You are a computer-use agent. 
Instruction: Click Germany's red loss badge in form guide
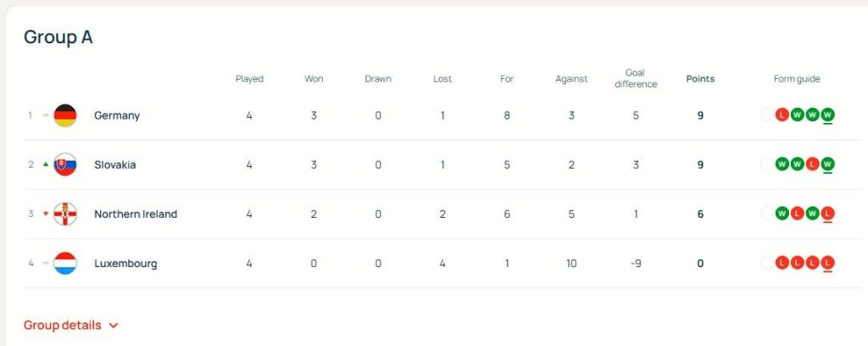[782, 115]
